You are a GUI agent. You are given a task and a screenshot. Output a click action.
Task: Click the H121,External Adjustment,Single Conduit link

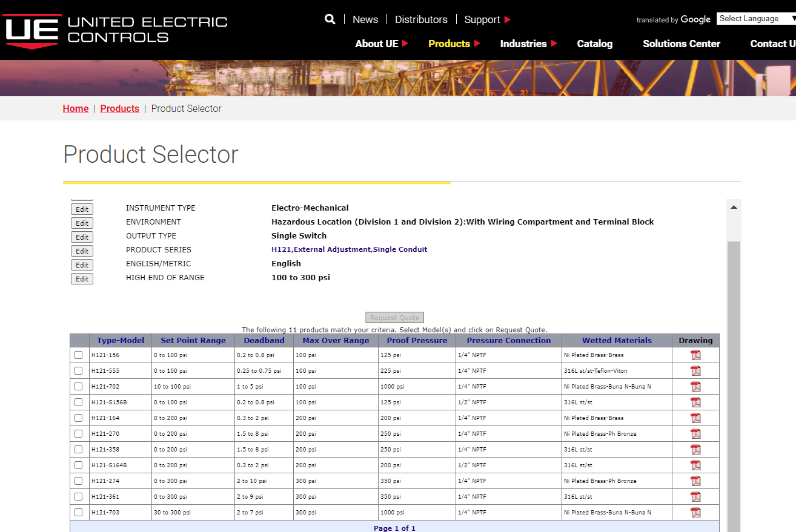pyautogui.click(x=350, y=249)
